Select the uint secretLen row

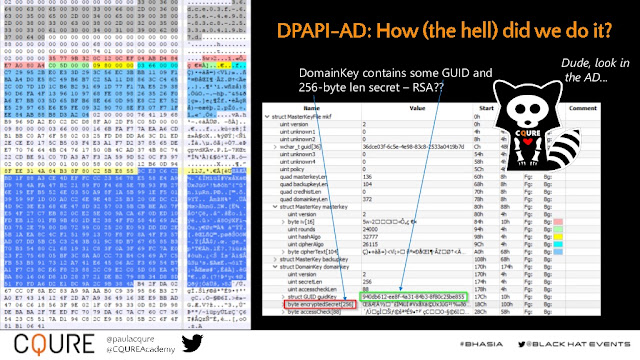click(x=431, y=282)
